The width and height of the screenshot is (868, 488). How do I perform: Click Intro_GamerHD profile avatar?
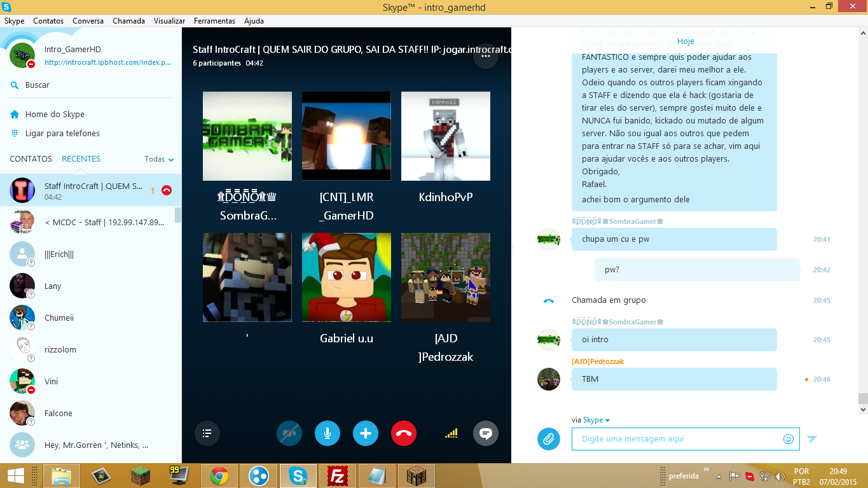(x=22, y=56)
